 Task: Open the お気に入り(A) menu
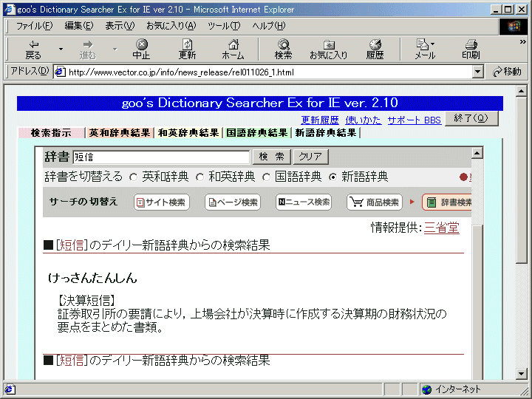[171, 26]
